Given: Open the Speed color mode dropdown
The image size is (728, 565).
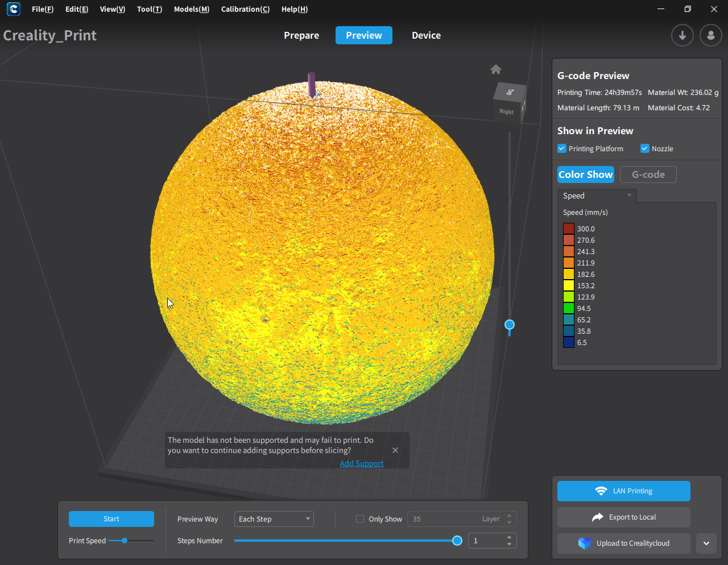Looking at the screenshot, I should 597,196.
